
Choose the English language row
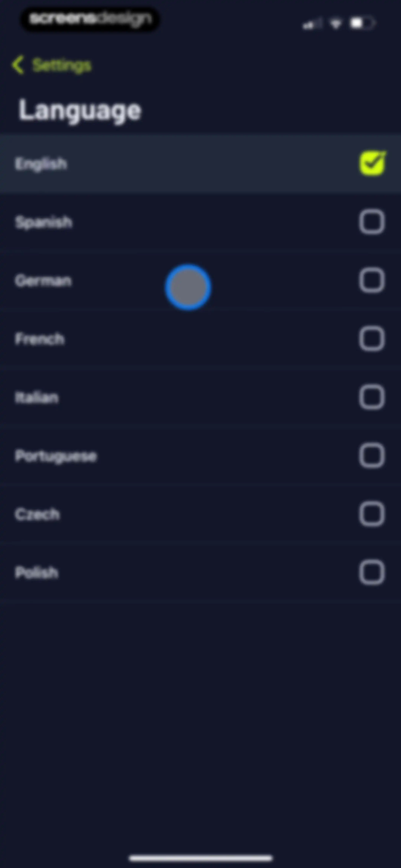coord(200,163)
